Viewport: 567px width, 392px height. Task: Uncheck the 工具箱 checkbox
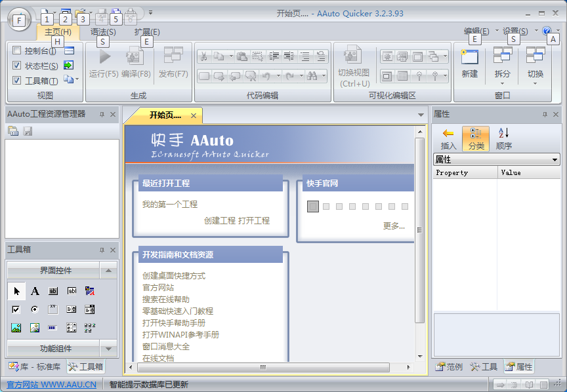pyautogui.click(x=17, y=81)
